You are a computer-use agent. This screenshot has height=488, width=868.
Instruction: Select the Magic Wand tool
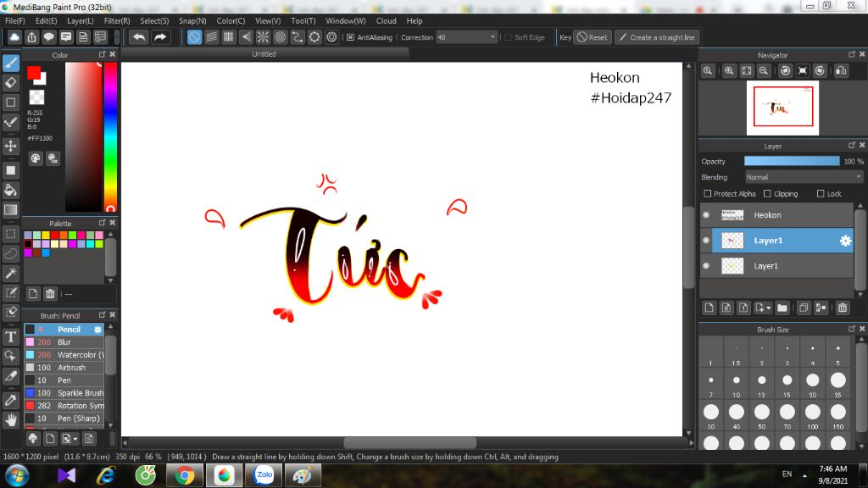click(10, 273)
